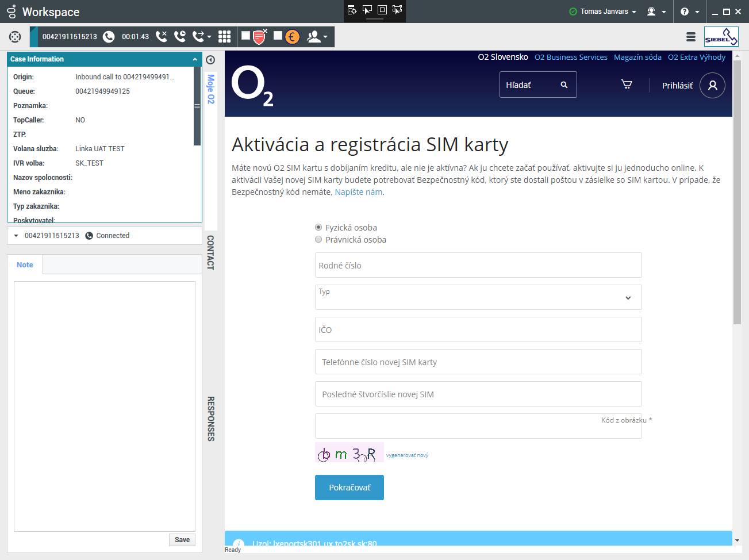Open the help question mark menu
Screen dimensions: 749x560
pyautogui.click(x=690, y=11)
